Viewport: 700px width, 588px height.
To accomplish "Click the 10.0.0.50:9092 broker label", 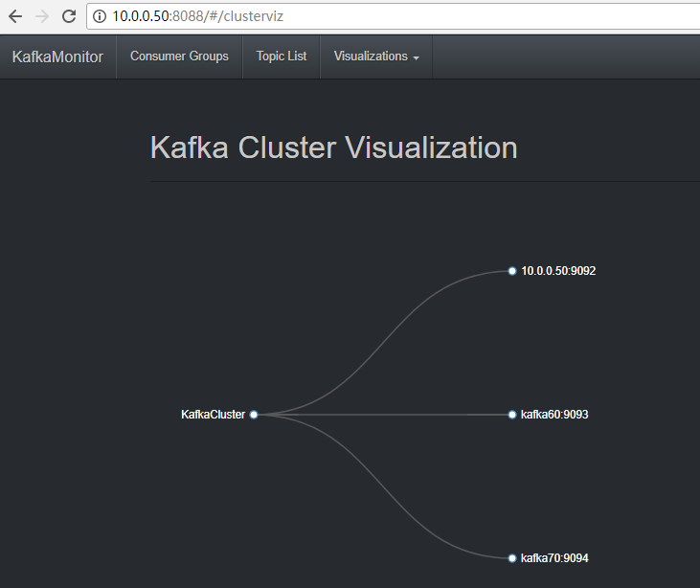I will pyautogui.click(x=558, y=271).
